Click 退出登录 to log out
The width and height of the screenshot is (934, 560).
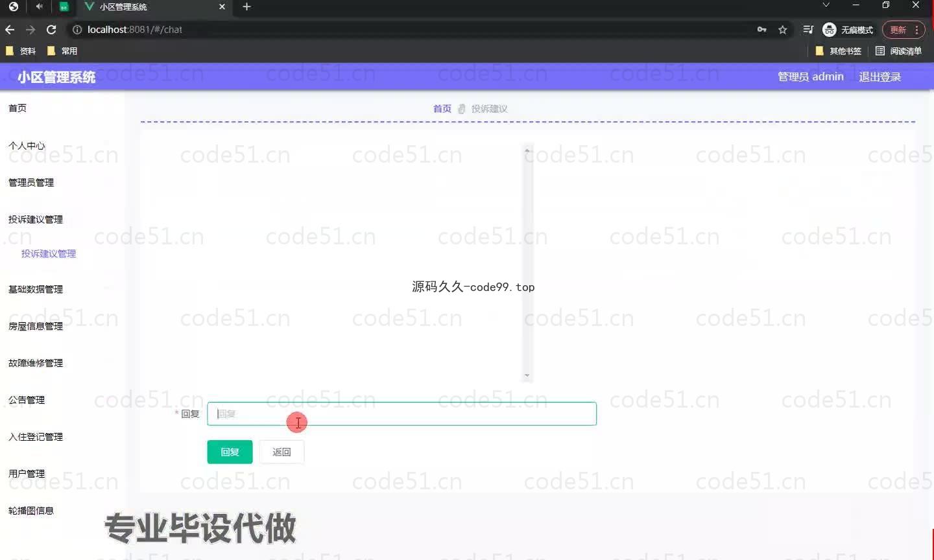[880, 77]
